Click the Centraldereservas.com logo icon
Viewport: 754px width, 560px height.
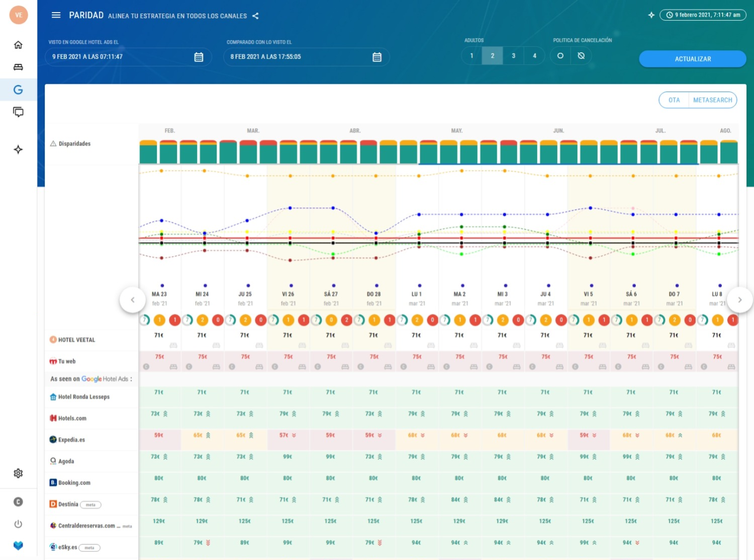click(53, 526)
